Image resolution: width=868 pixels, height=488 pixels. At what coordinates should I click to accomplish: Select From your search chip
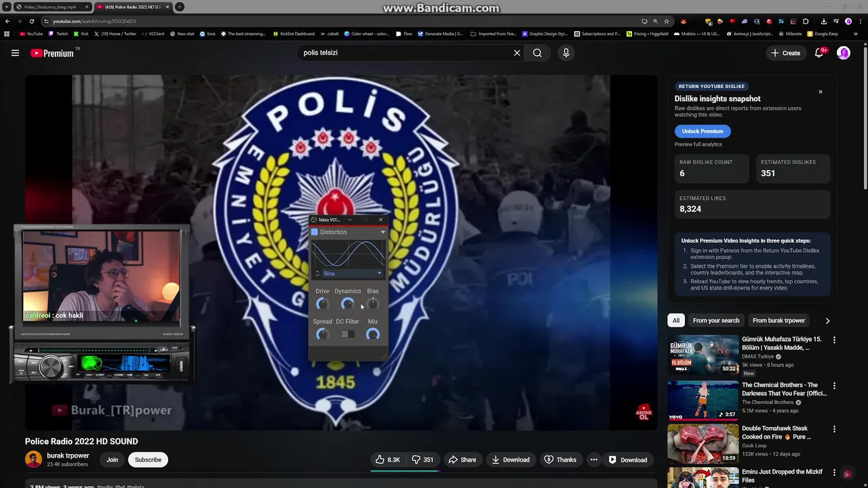click(716, 321)
